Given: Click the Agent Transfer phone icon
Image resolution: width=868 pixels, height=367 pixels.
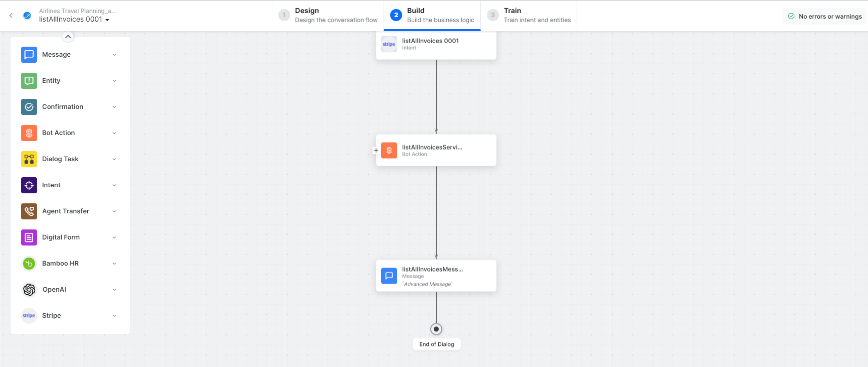Looking at the screenshot, I should pos(29,211).
